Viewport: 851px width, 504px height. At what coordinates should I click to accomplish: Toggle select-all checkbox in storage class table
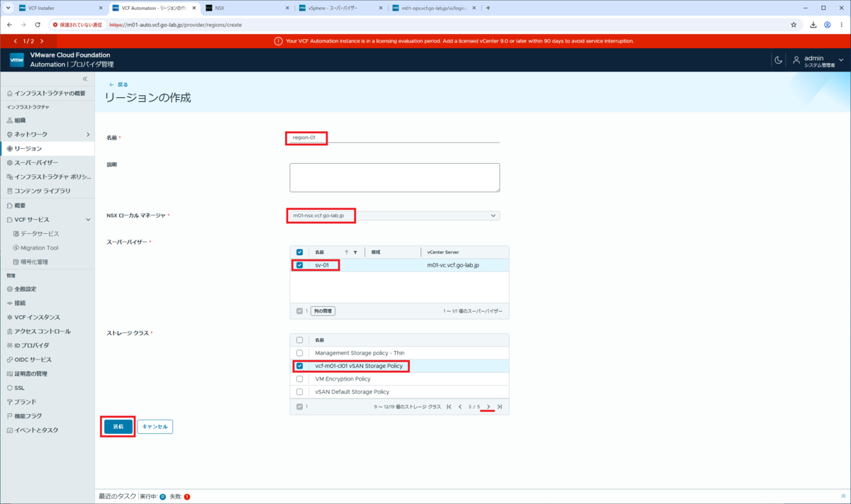(299, 340)
